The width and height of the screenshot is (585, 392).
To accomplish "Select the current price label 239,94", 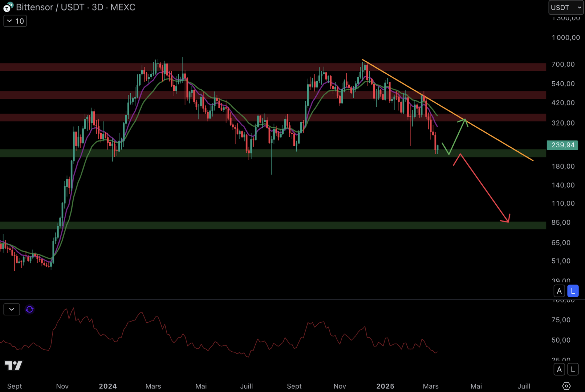I will (x=562, y=145).
